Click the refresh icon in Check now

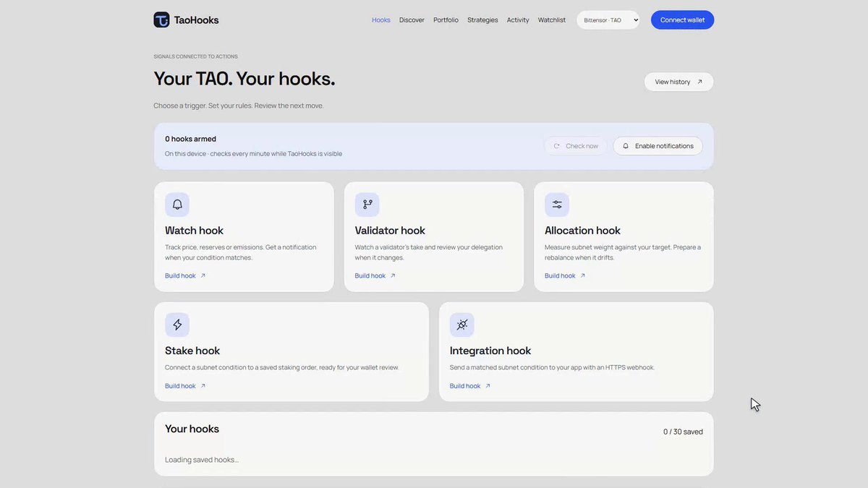coord(557,146)
